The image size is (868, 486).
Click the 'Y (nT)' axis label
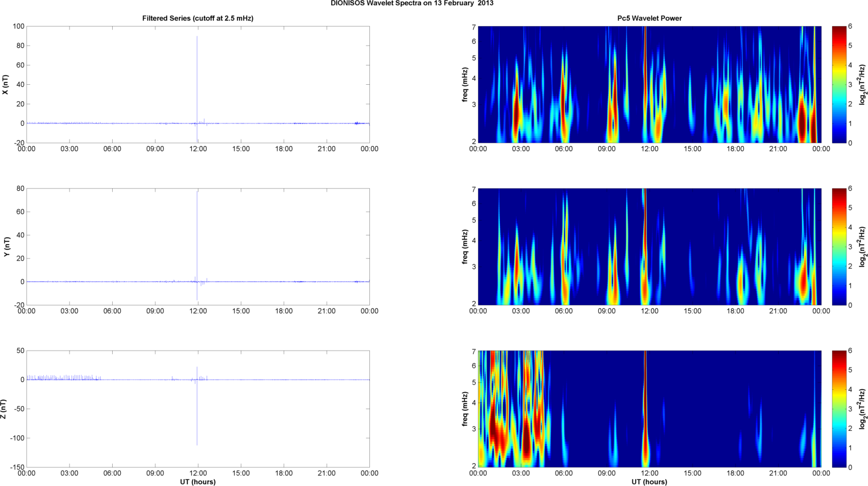6,247
